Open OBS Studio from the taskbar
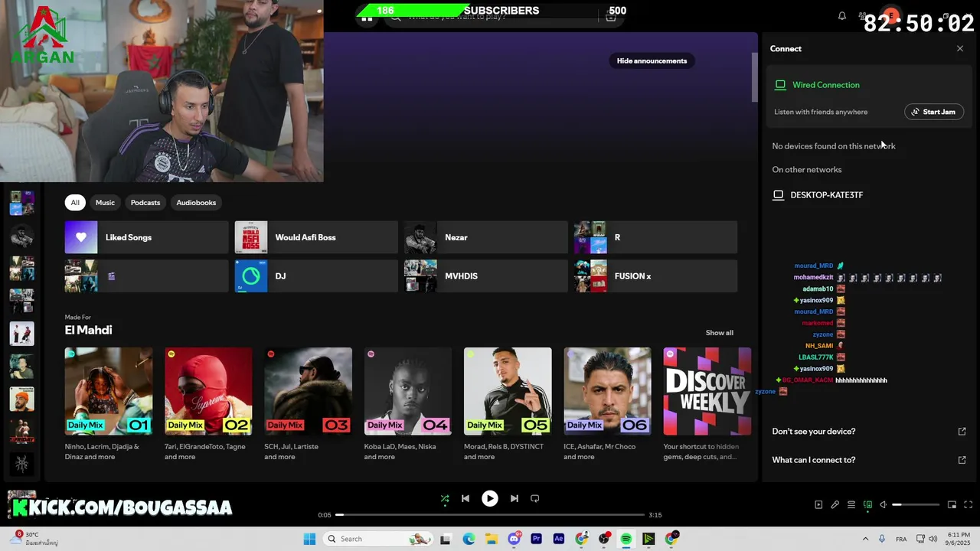Viewport: 980px width, 551px height. click(604, 539)
